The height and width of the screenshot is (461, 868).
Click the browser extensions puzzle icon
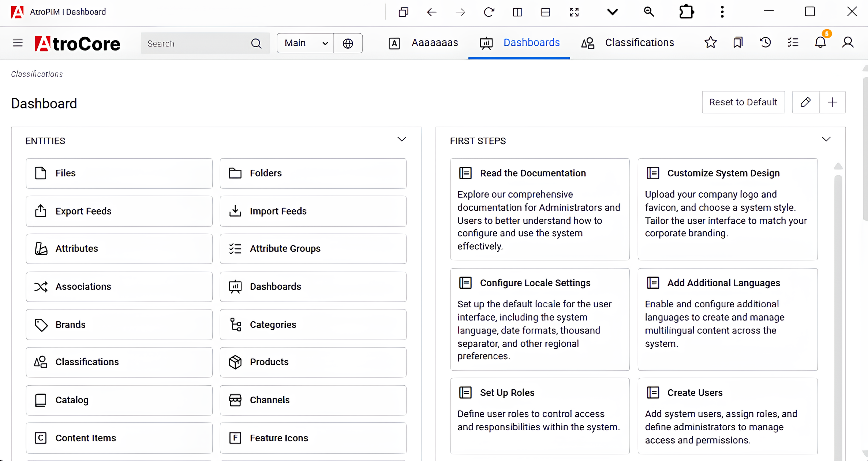pyautogui.click(x=686, y=12)
